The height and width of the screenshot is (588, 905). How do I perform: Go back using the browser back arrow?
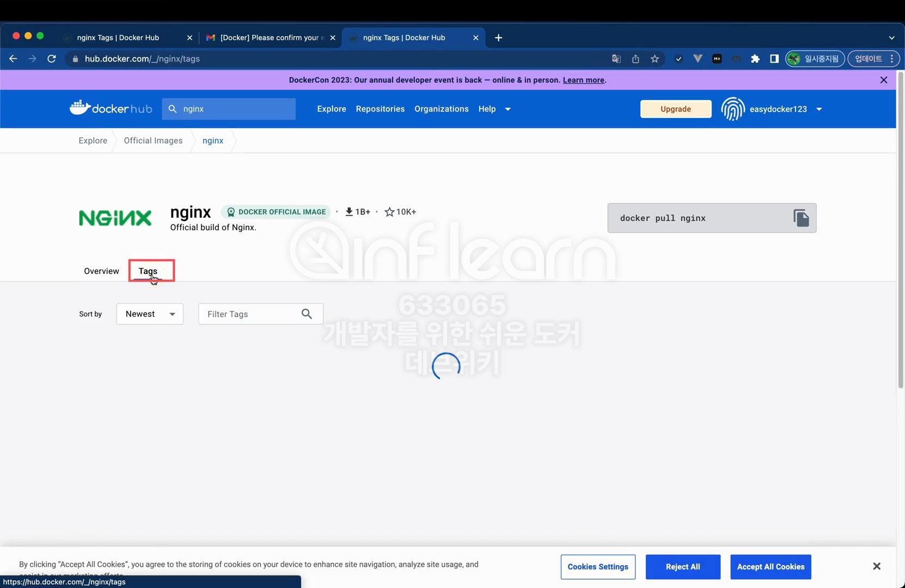pos(13,59)
